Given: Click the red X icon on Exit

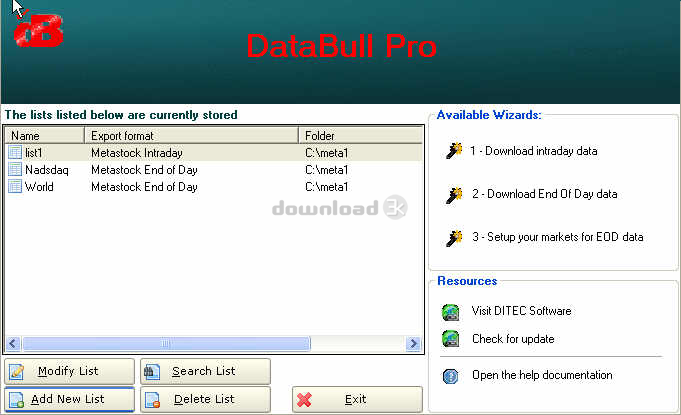Looking at the screenshot, I should pyautogui.click(x=304, y=399).
